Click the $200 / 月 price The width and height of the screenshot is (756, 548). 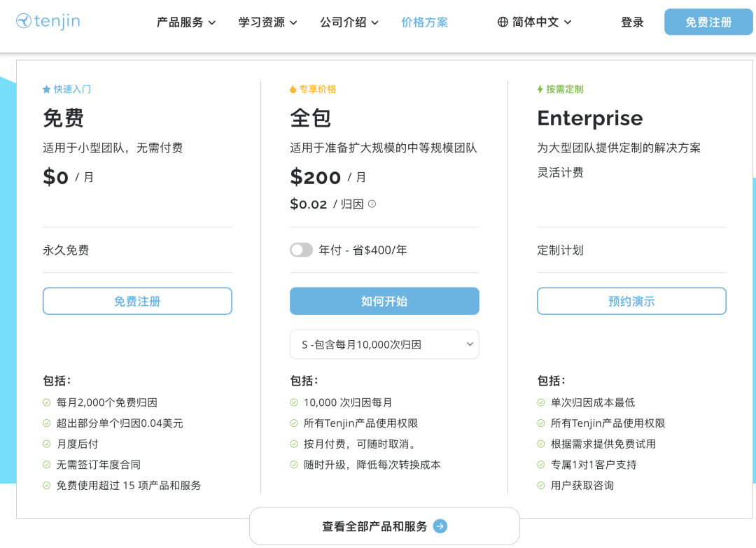(328, 177)
